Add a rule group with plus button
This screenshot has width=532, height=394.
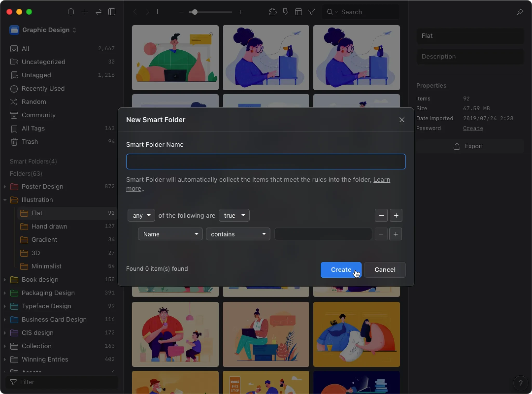point(396,216)
